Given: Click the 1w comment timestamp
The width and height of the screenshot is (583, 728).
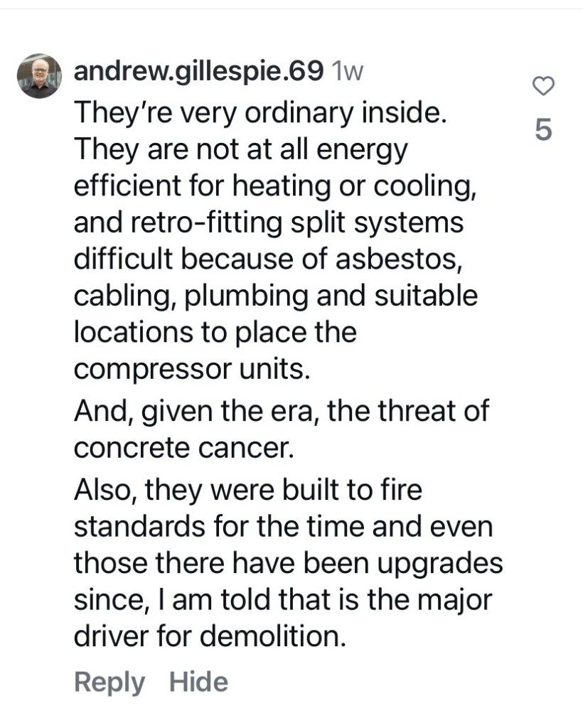Looking at the screenshot, I should [348, 72].
